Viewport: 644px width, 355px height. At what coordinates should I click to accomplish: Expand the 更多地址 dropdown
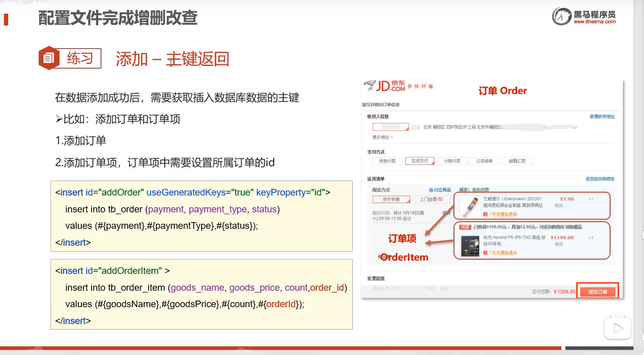tap(382, 137)
